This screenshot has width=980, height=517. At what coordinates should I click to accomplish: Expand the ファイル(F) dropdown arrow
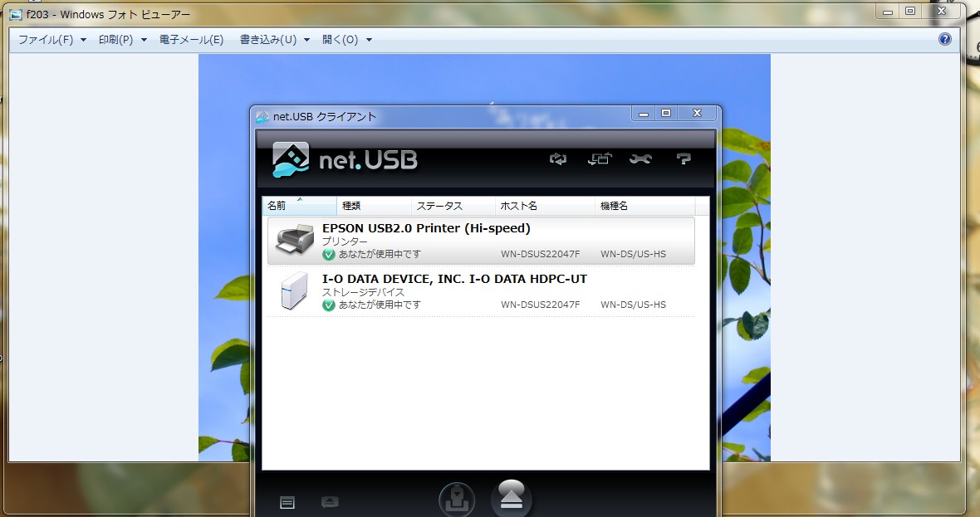[83, 40]
